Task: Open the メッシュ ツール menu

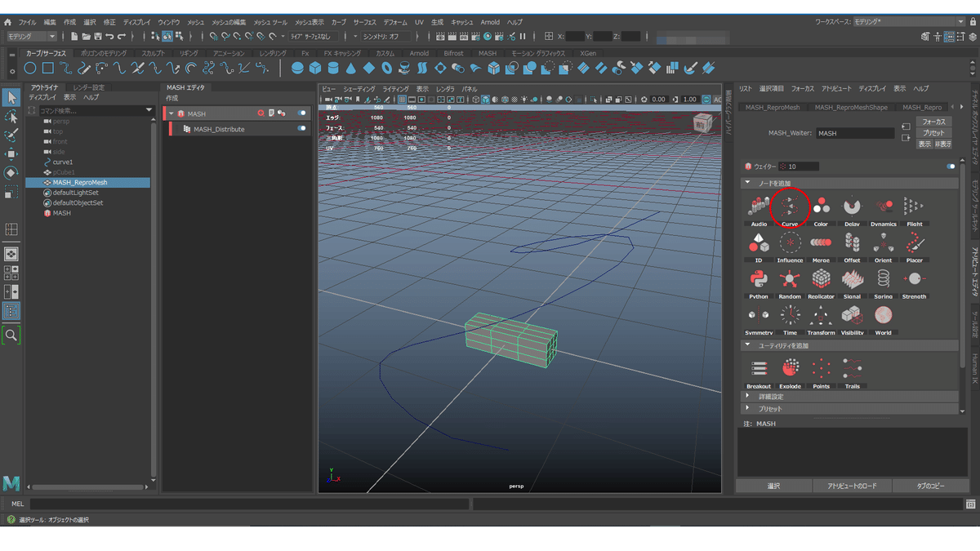Action: coord(269,22)
